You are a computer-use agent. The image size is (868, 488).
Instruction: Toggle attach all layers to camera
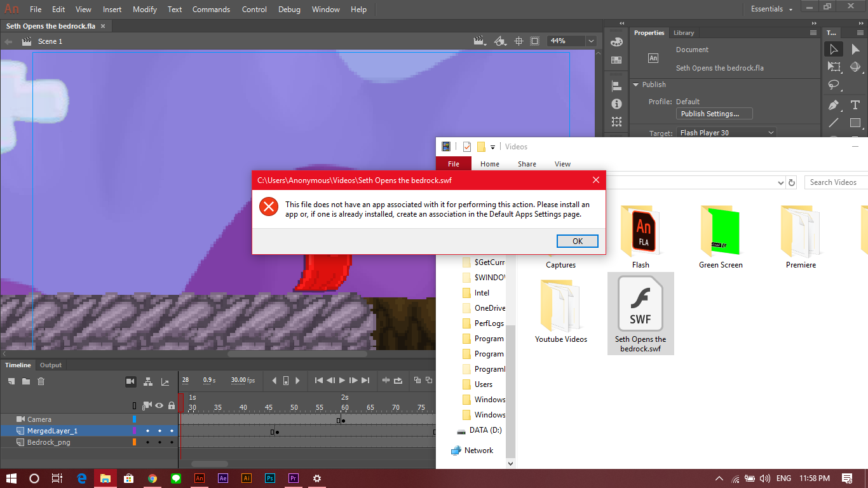pos(147,405)
